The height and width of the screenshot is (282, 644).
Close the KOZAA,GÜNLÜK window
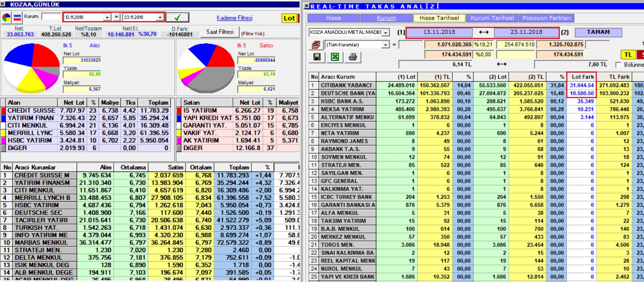tap(3, 4)
